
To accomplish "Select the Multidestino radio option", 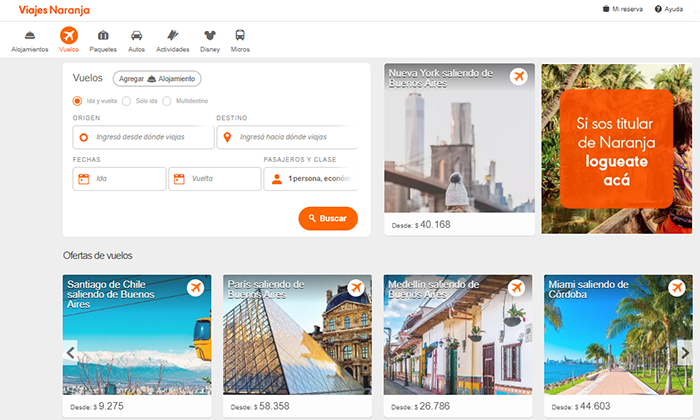I will point(167,101).
